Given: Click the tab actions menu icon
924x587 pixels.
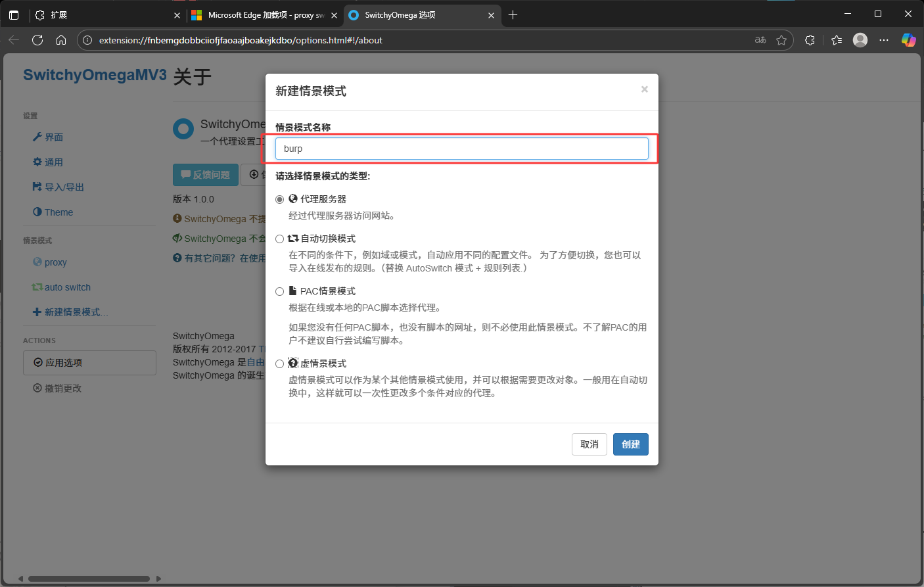Looking at the screenshot, I should coord(14,14).
